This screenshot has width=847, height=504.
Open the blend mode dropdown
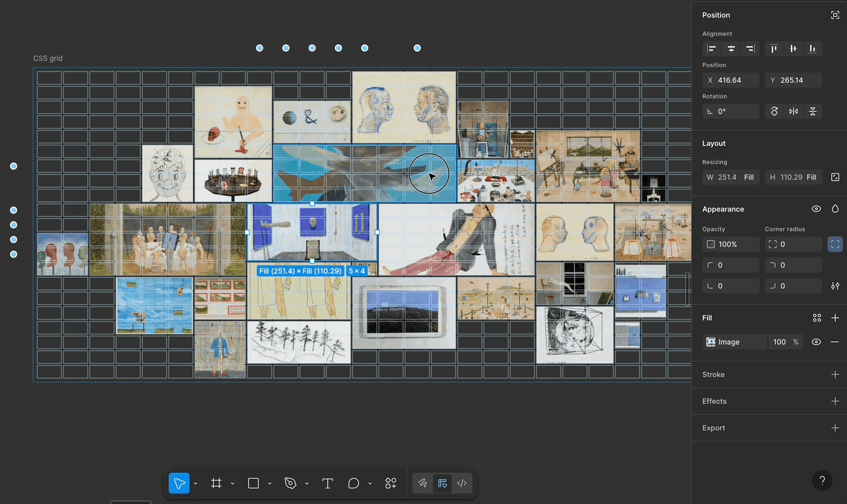[835, 209]
